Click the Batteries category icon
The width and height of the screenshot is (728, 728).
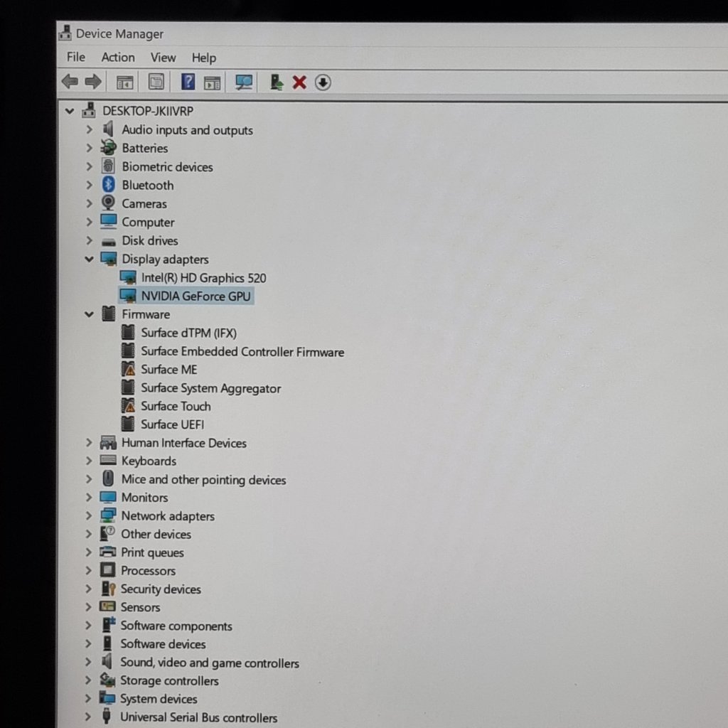pos(108,148)
